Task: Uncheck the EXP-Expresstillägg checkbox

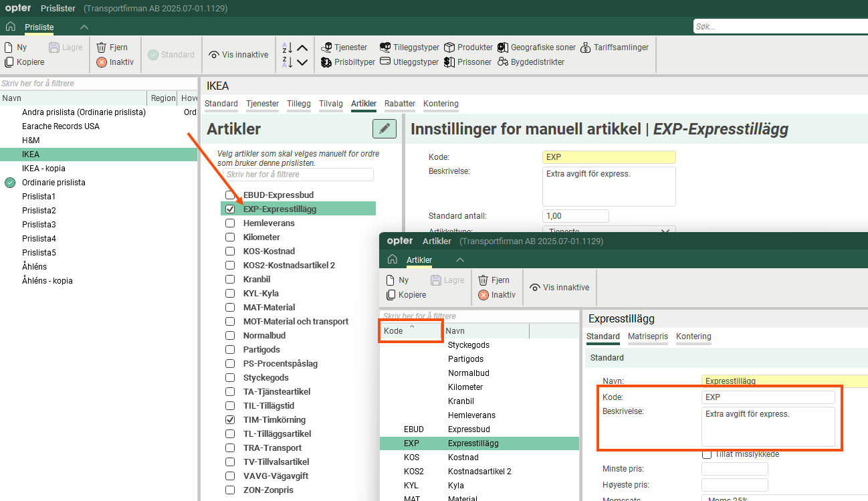Action: [230, 209]
